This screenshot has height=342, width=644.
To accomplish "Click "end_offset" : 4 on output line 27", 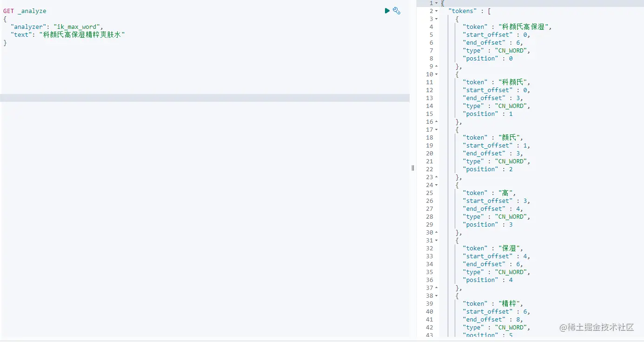I will pyautogui.click(x=492, y=209).
